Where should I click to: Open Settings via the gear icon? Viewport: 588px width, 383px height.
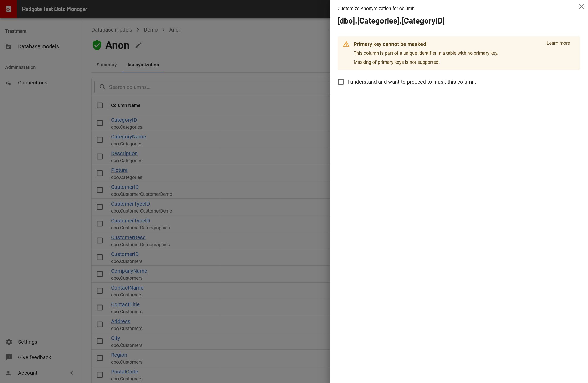[x=9, y=342]
